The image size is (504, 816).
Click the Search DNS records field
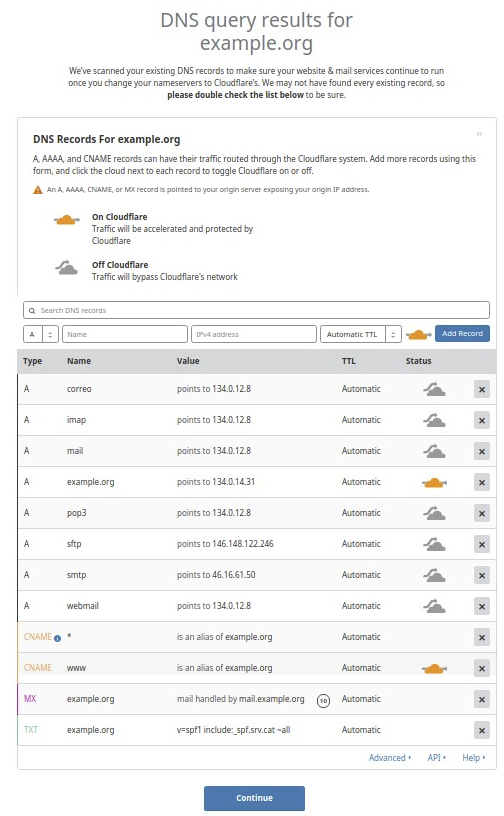point(256,310)
